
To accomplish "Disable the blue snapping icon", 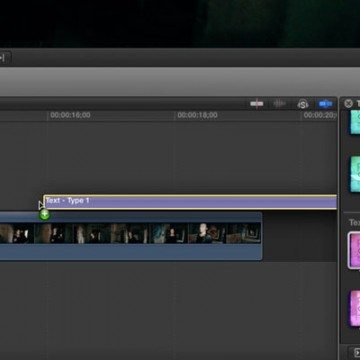I will click(x=325, y=104).
